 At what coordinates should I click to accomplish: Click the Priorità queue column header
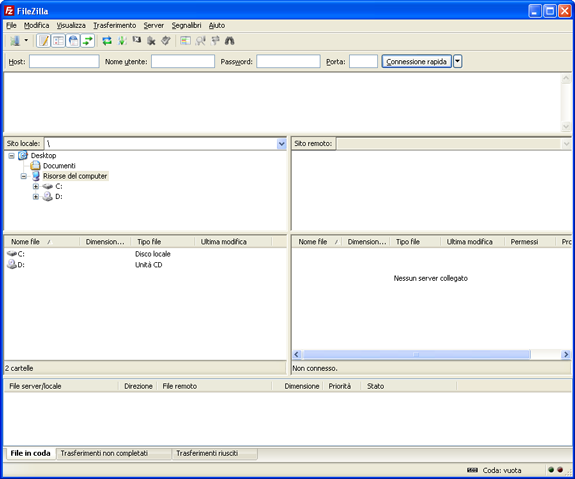(340, 386)
